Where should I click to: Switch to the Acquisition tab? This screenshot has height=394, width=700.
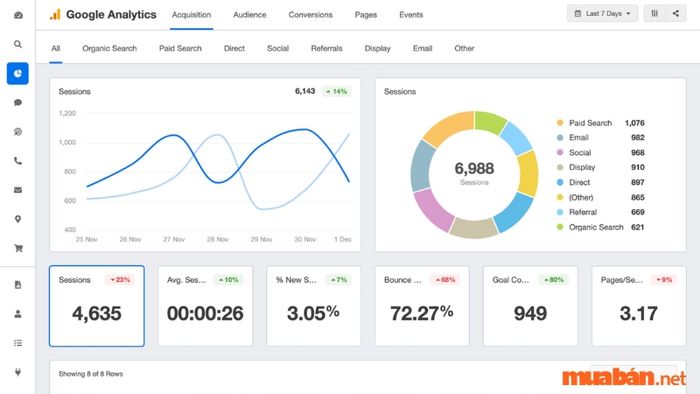[x=192, y=15]
